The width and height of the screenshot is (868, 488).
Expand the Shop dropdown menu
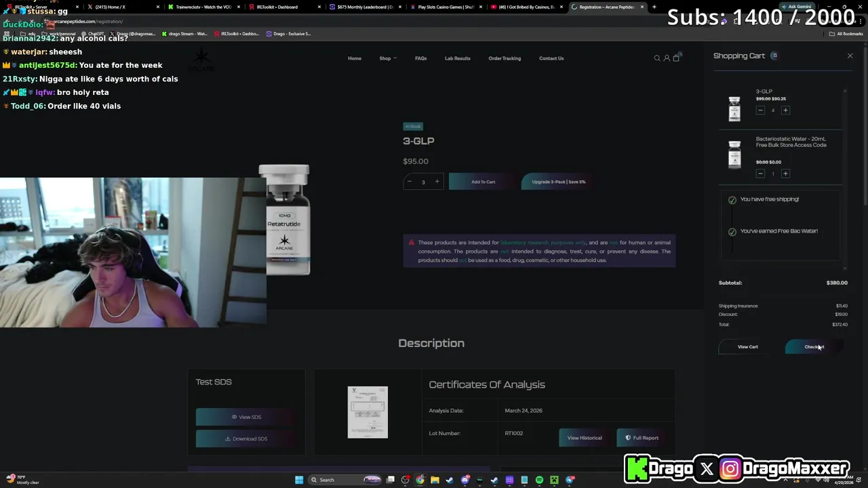[388, 58]
